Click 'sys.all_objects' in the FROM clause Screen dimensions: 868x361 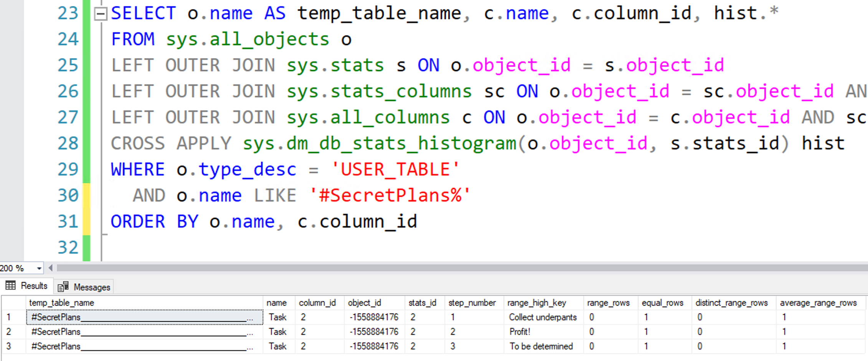click(x=248, y=40)
